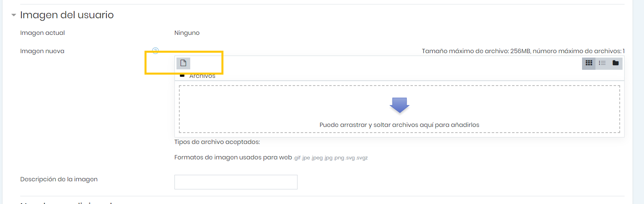Click the small folder icon before Archivos

tap(182, 76)
